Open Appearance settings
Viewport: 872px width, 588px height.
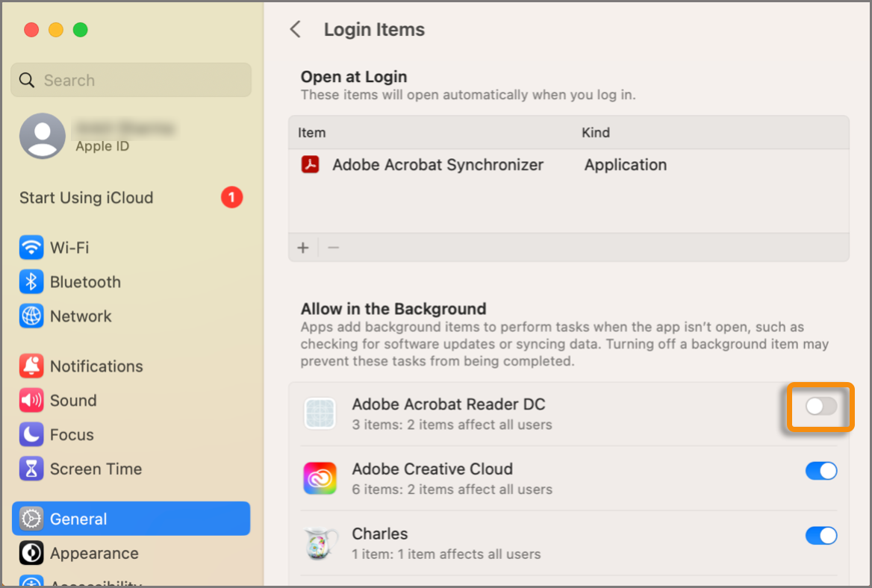coord(94,554)
